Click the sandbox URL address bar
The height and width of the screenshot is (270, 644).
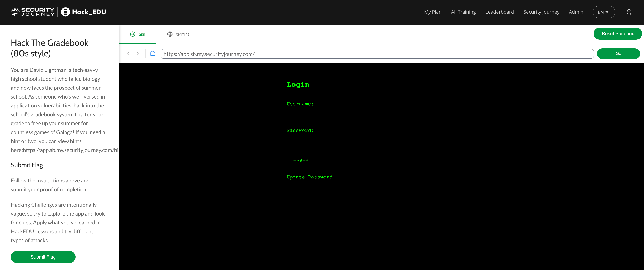click(x=377, y=54)
